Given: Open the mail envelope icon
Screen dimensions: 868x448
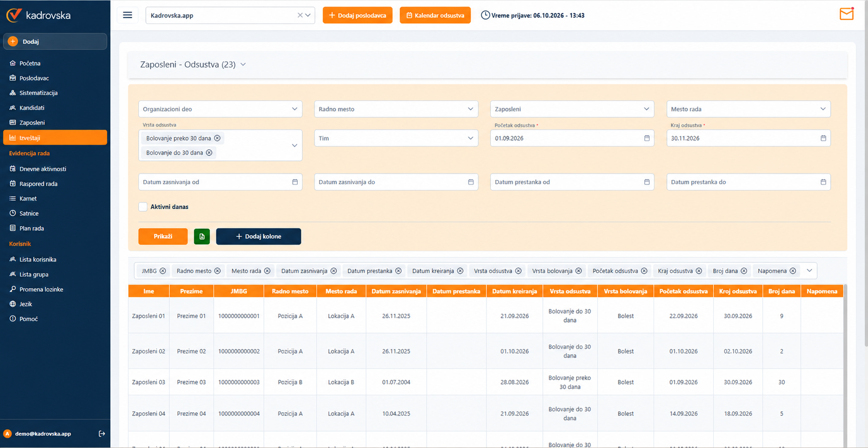Looking at the screenshot, I should (846, 14).
